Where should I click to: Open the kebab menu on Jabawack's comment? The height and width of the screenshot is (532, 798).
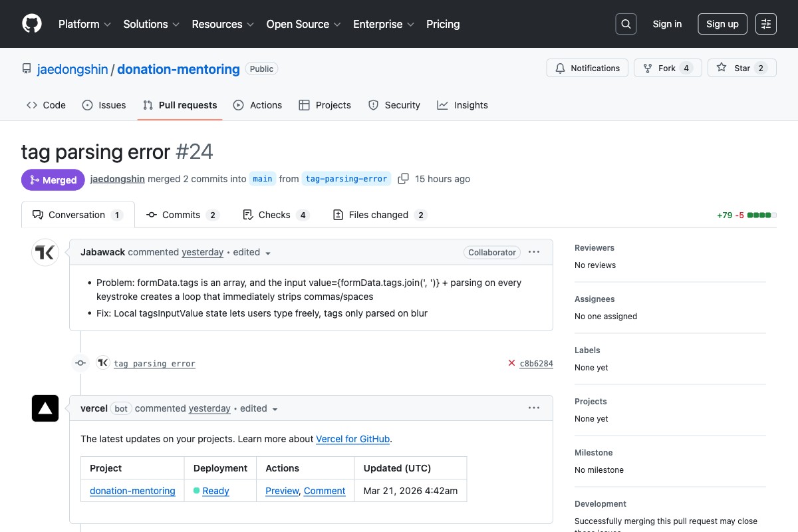click(534, 252)
